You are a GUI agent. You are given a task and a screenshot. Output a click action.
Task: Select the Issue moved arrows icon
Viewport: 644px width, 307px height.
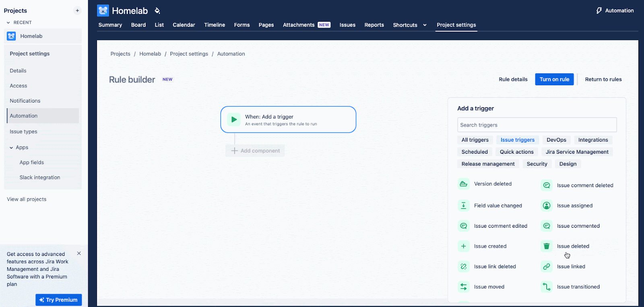464,287
